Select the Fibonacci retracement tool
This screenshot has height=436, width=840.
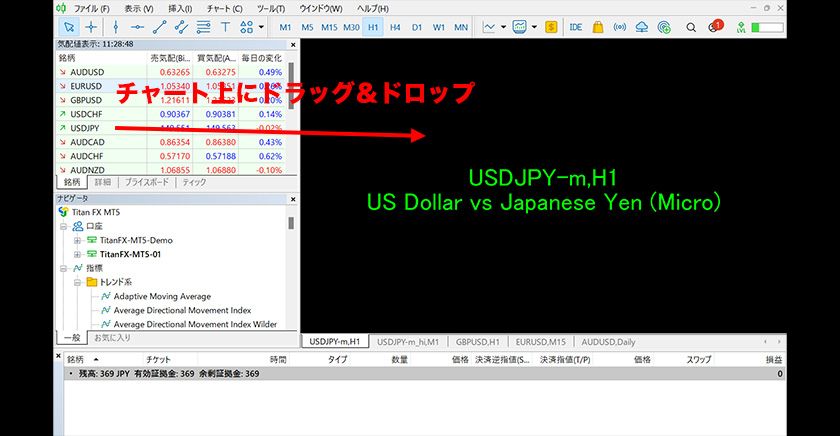pos(203,27)
